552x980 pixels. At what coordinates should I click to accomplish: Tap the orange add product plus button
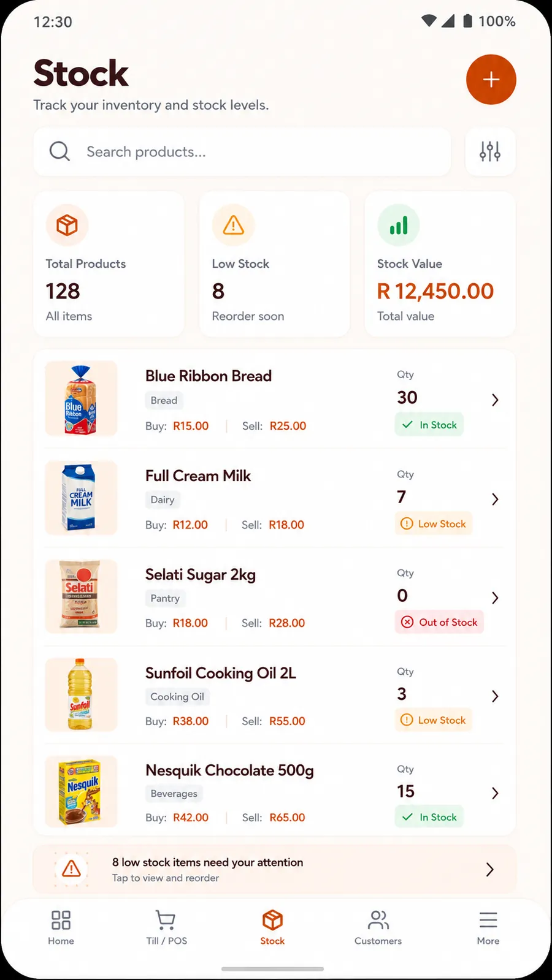tap(491, 80)
